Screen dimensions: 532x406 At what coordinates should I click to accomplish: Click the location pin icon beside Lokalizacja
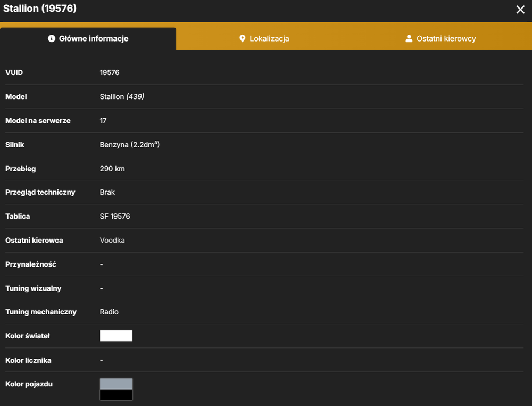click(x=242, y=38)
